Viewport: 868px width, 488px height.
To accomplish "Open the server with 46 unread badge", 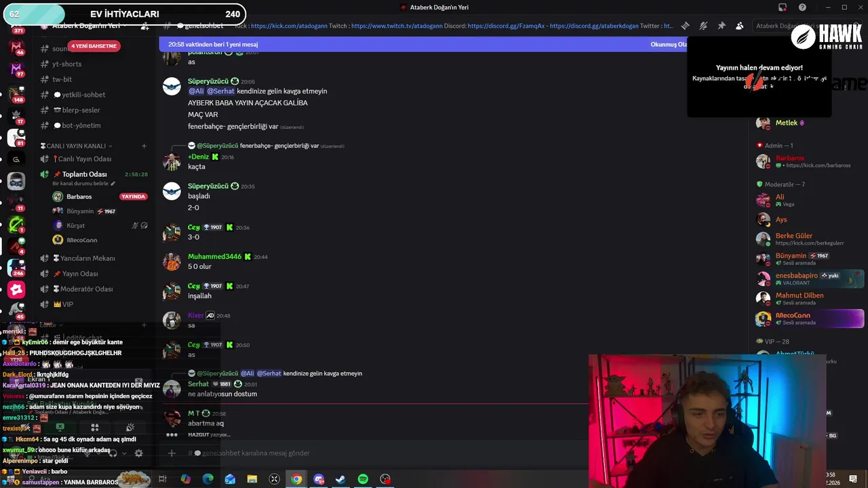I will 16,47.
